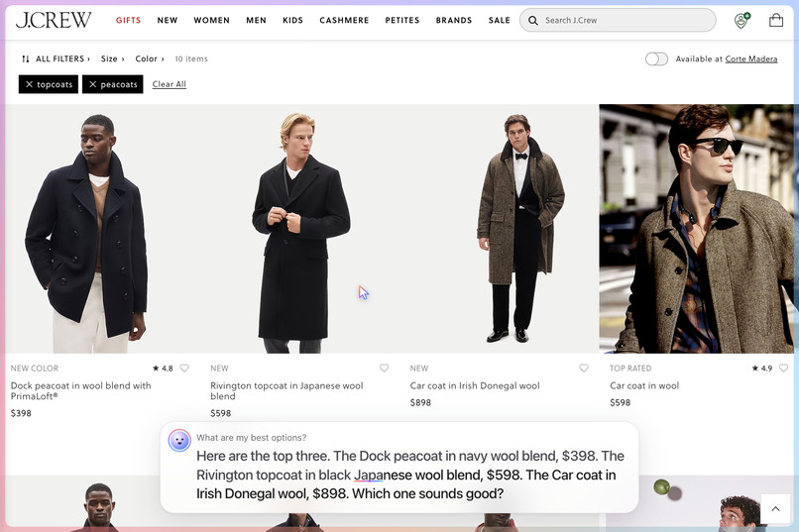
Task: Open the account profile icon
Action: point(742,21)
